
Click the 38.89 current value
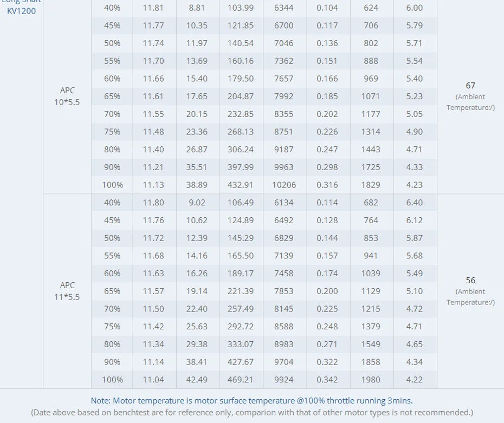pyautogui.click(x=197, y=185)
